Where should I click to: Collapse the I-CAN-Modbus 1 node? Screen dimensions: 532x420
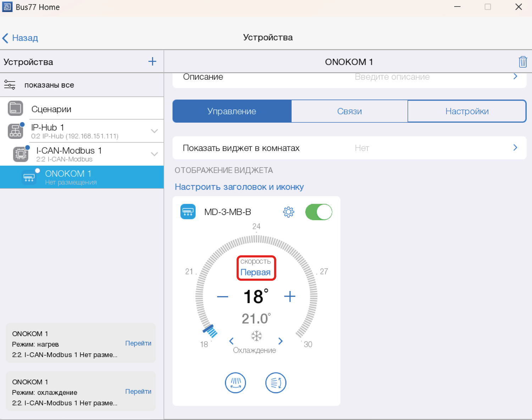pos(154,154)
